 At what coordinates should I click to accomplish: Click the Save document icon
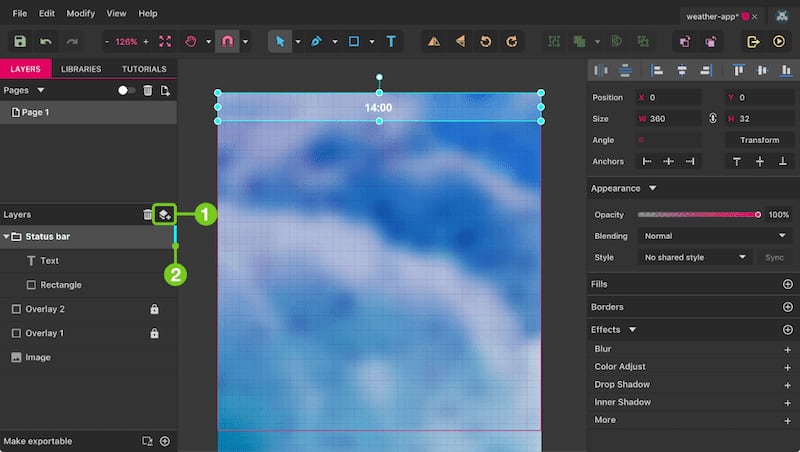(x=20, y=41)
